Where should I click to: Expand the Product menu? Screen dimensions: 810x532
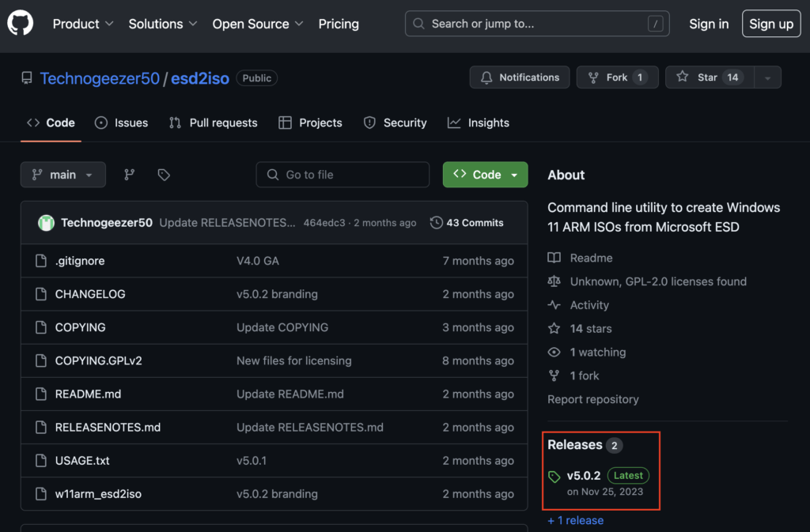(x=83, y=24)
